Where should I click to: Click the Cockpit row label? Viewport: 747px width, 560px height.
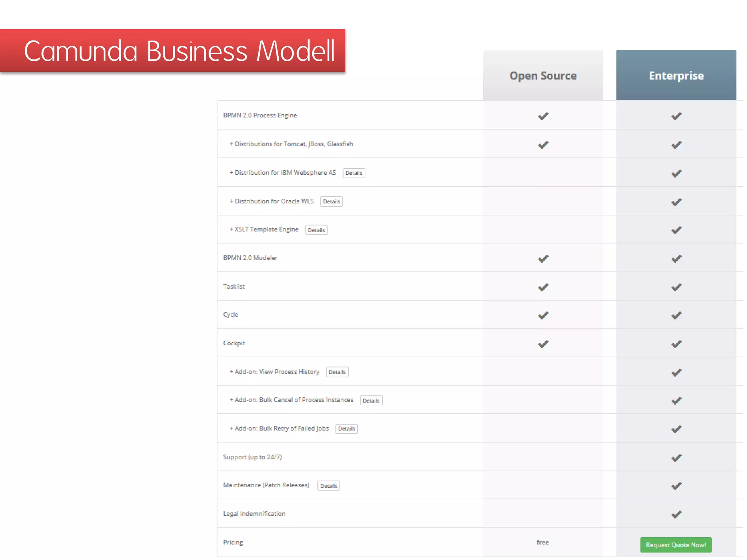coord(234,343)
